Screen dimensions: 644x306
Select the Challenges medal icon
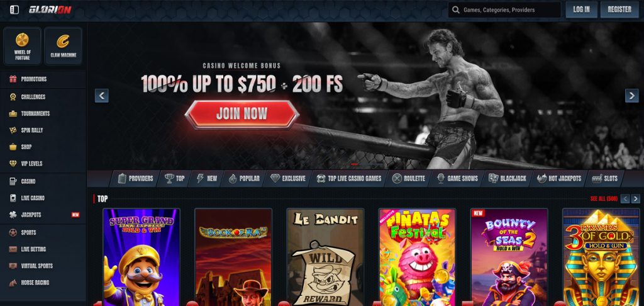(x=13, y=97)
